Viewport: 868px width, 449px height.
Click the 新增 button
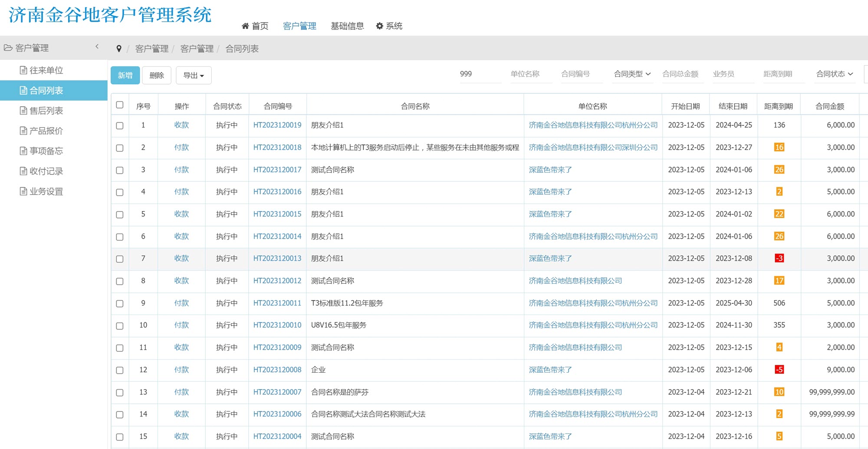pyautogui.click(x=125, y=75)
